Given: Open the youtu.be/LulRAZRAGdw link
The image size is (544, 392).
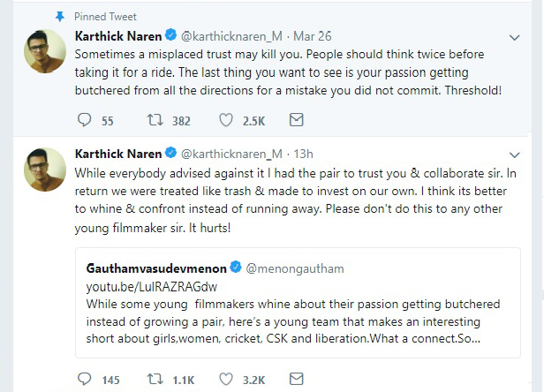Looking at the screenshot, I should point(152,287).
